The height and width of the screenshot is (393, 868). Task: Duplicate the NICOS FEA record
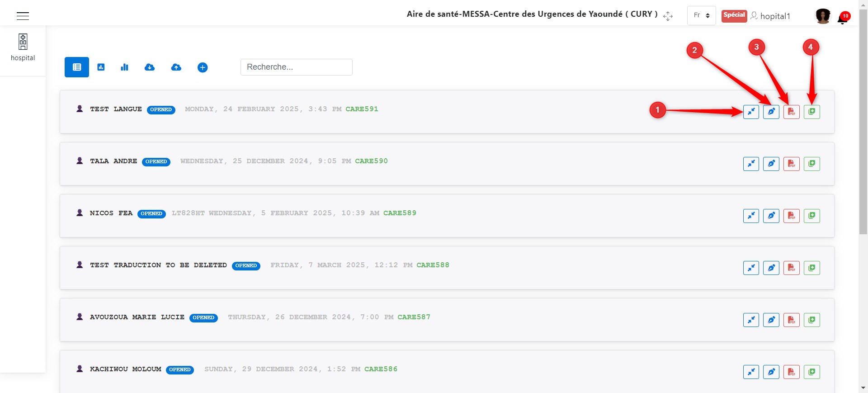click(x=812, y=216)
